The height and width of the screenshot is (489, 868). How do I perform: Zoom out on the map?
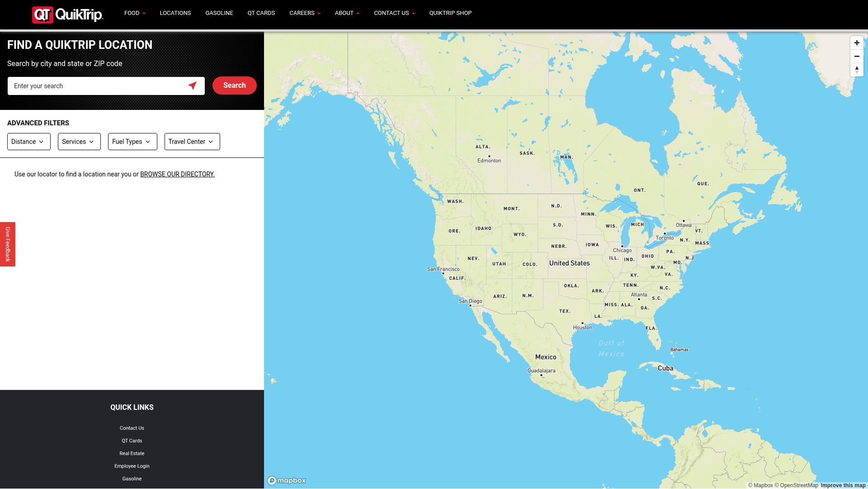pyautogui.click(x=857, y=57)
